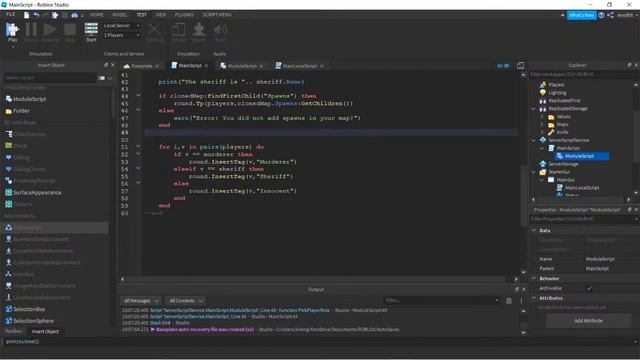This screenshot has width=640, height=360.
Task: Collapse the MainScript node in Explorer
Action: point(542,148)
